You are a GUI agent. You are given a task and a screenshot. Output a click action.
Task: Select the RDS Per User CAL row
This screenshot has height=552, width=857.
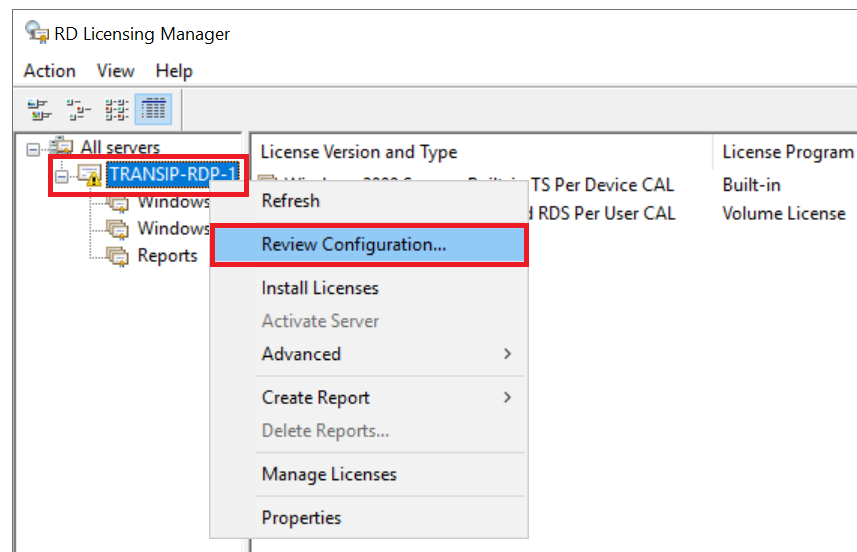point(602,213)
